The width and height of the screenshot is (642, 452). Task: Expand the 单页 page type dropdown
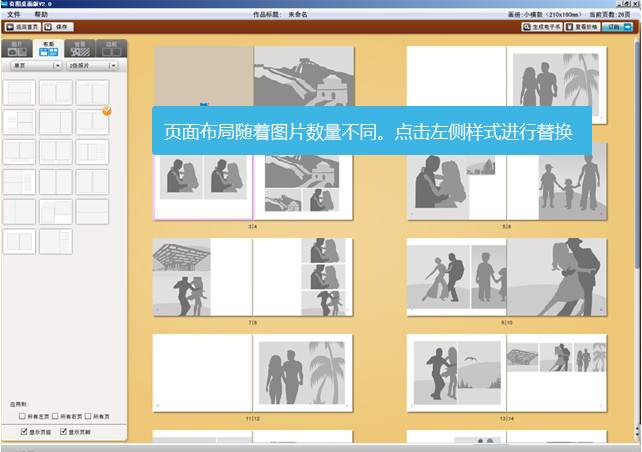pos(36,66)
